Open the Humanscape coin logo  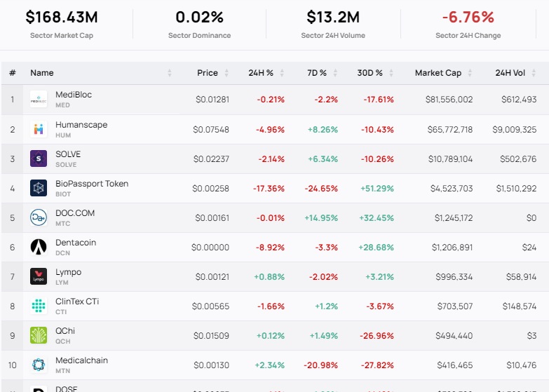tap(39, 129)
